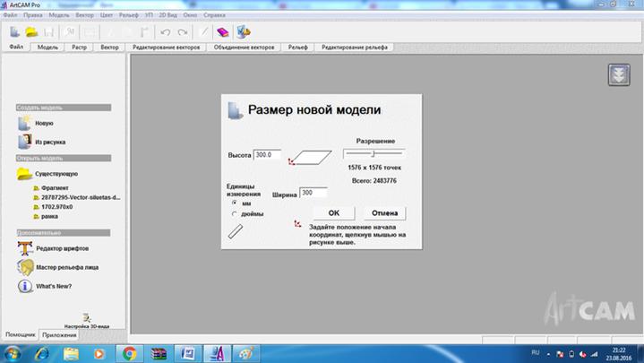Open the Модель menu
Image resolution: width=644 pixels, height=363 pixels.
coord(59,15)
